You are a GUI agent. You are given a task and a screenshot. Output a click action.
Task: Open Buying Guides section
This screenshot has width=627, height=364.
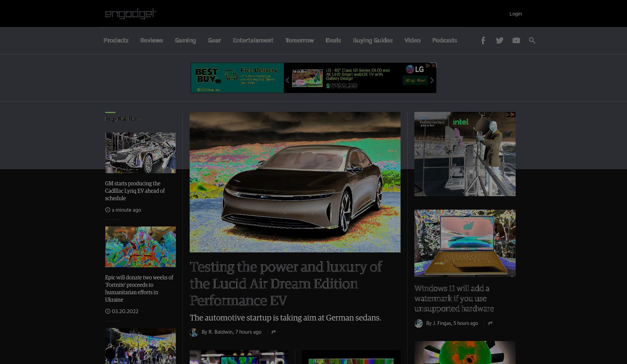(x=373, y=40)
